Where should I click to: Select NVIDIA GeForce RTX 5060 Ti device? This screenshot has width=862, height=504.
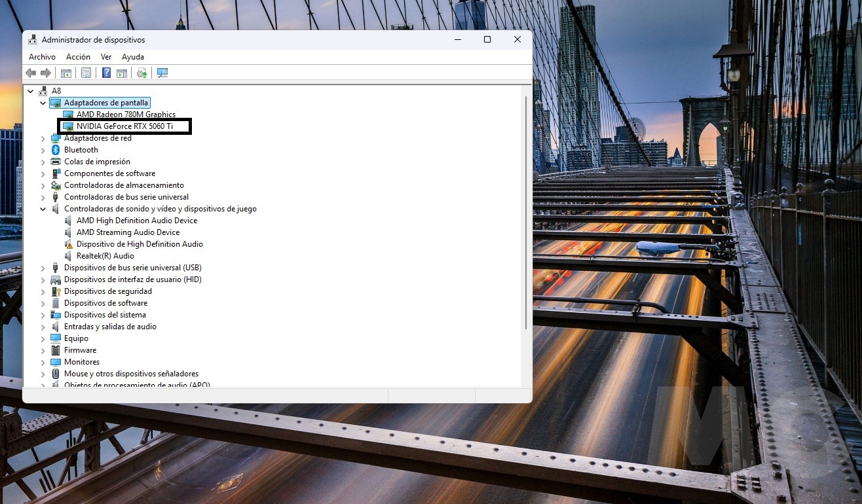click(124, 126)
